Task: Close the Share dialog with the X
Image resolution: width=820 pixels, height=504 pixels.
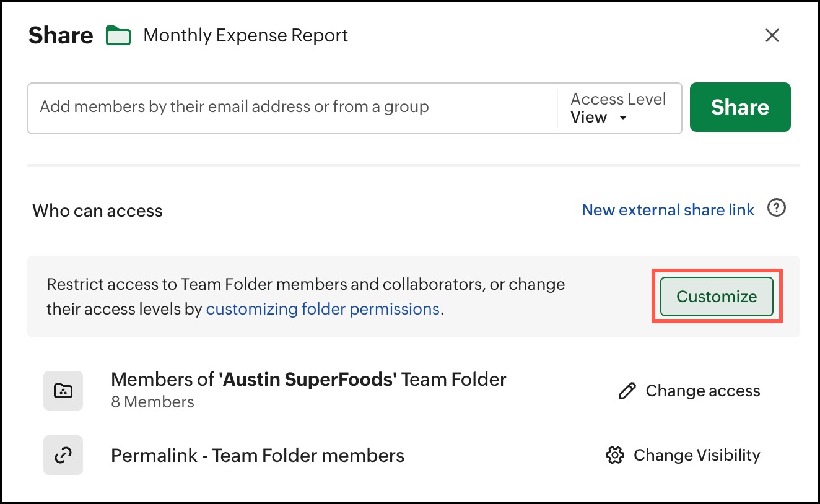Action: point(772,35)
